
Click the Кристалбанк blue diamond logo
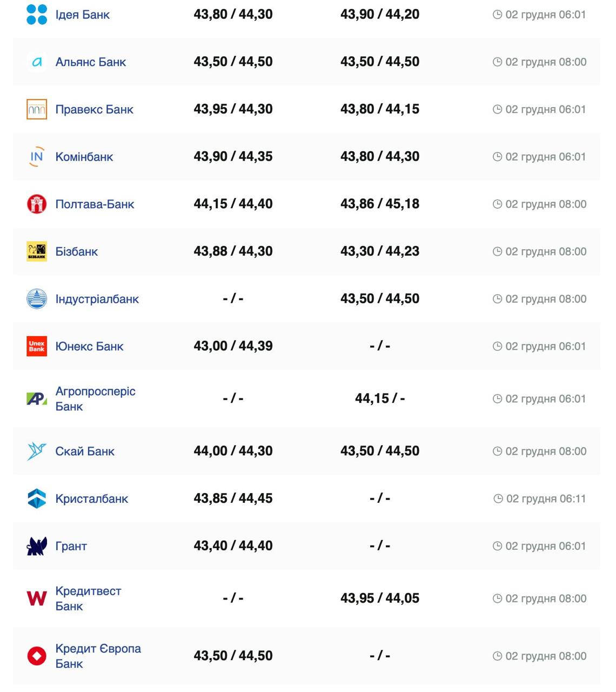(37, 498)
